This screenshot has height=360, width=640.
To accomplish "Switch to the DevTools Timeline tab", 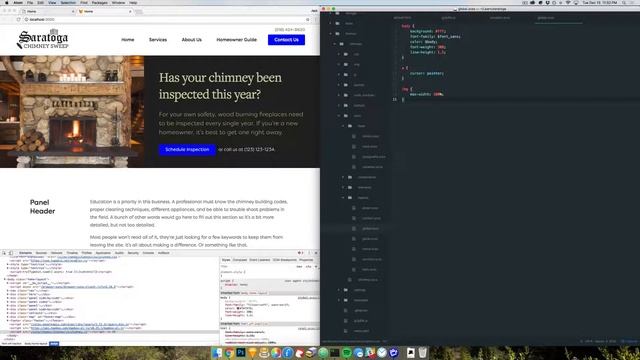I will [72, 253].
